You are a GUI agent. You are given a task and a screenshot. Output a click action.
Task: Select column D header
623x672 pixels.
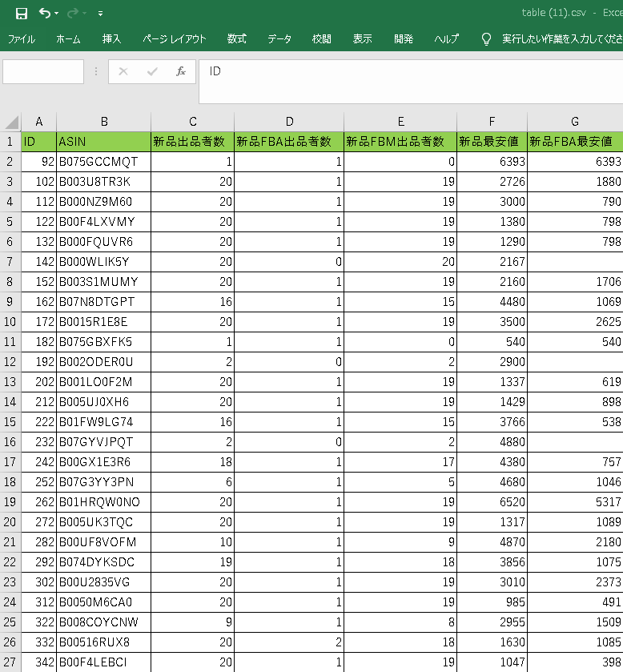(x=289, y=122)
